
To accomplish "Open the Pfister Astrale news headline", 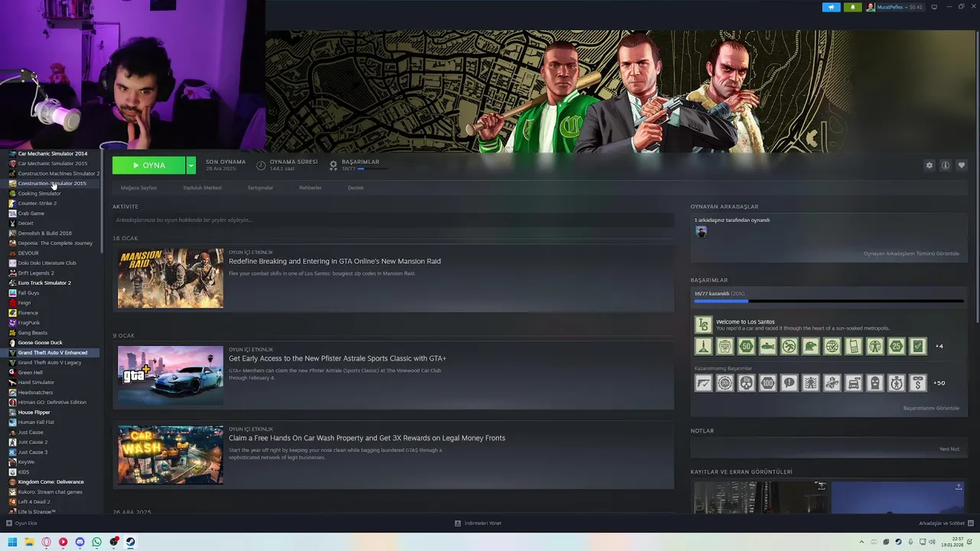I will (338, 358).
